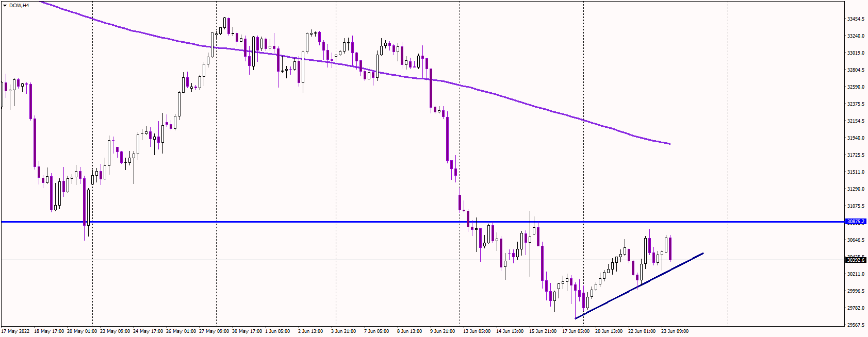The height and width of the screenshot is (337, 868).
Task: Click the 30 May 17:00 time label
Action: tap(247, 331)
